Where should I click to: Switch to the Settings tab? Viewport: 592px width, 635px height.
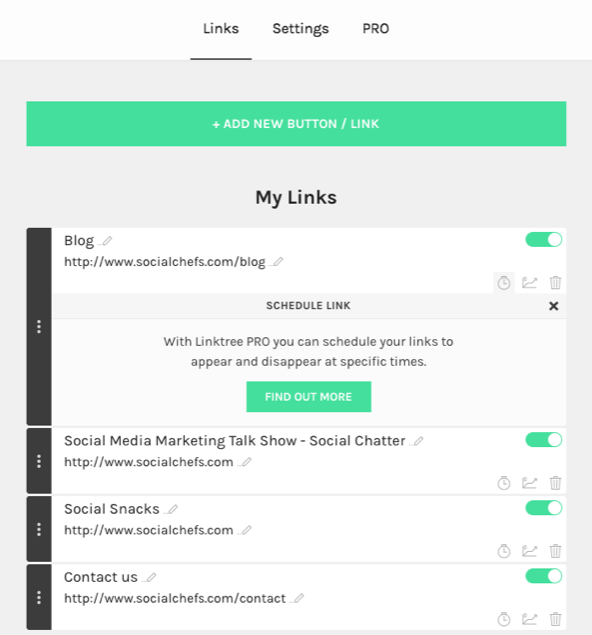click(300, 29)
